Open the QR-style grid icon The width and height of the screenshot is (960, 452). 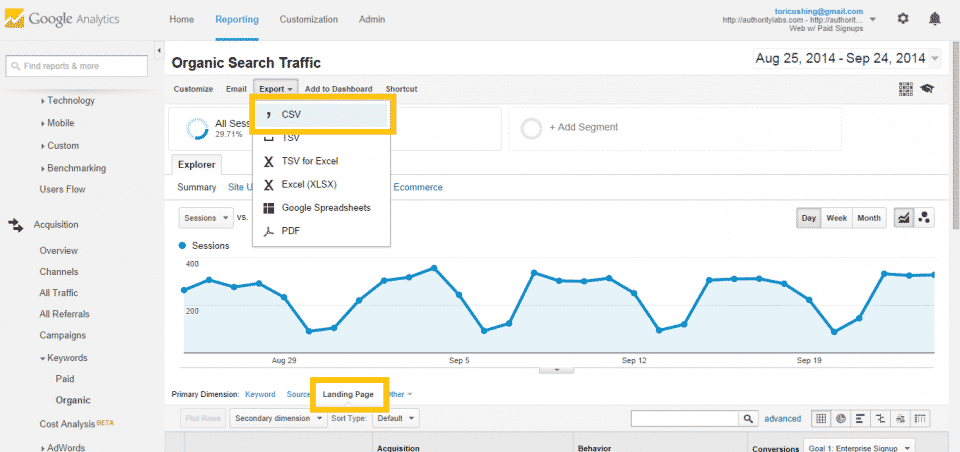(906, 89)
